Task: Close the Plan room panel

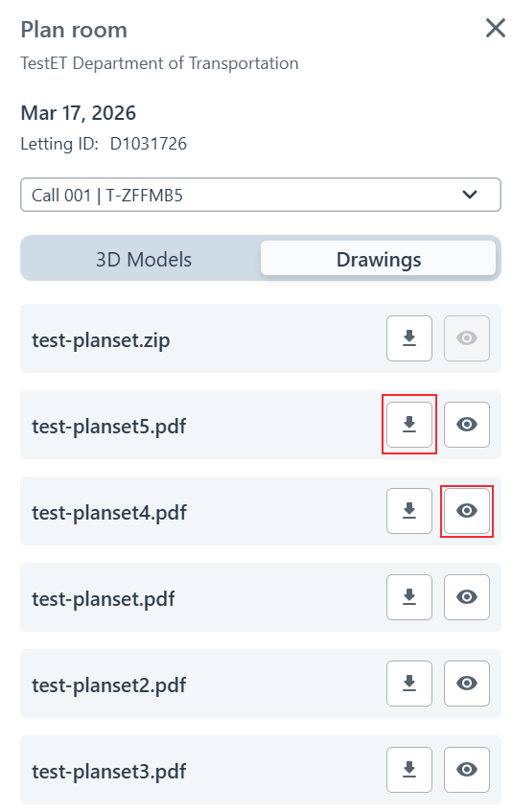Action: pyautogui.click(x=496, y=28)
